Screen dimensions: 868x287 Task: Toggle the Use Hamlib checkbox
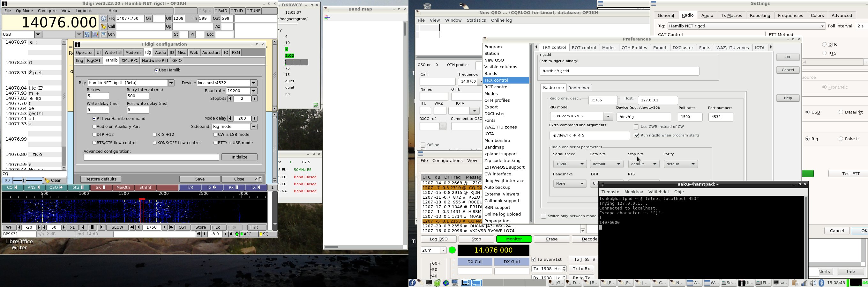point(156,70)
